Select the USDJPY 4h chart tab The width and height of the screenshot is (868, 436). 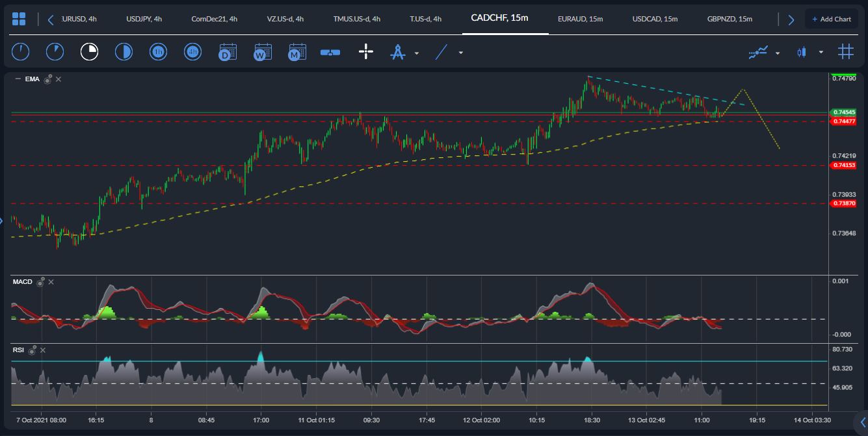pos(144,19)
